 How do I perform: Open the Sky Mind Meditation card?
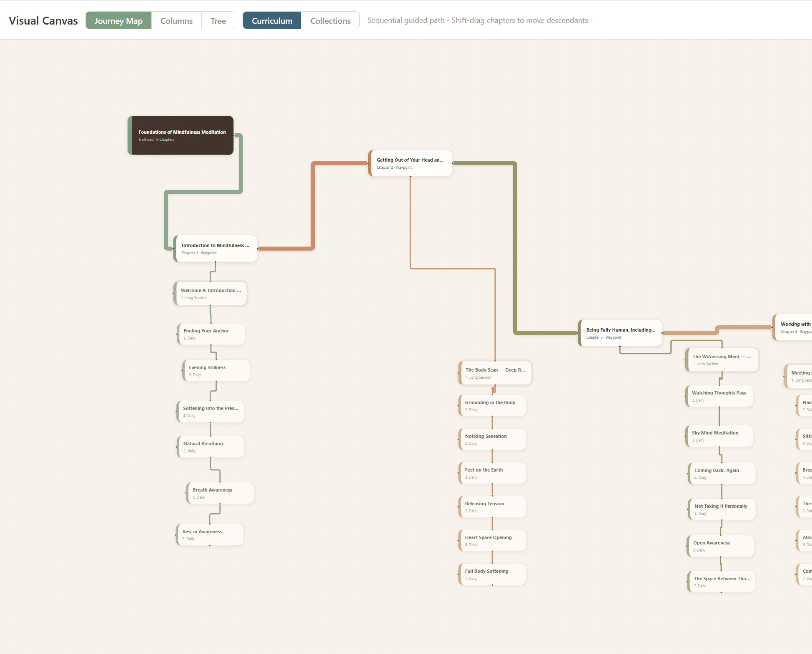coord(719,436)
